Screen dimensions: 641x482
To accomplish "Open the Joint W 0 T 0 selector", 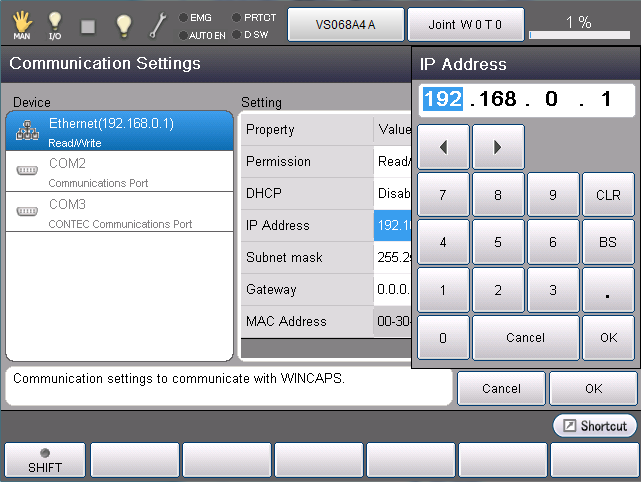I will [x=465, y=24].
